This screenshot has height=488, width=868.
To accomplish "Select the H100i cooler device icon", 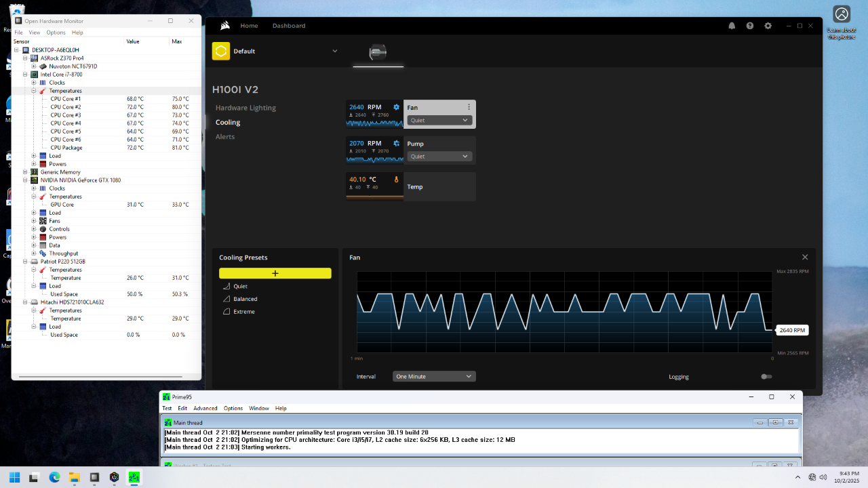I will click(378, 52).
